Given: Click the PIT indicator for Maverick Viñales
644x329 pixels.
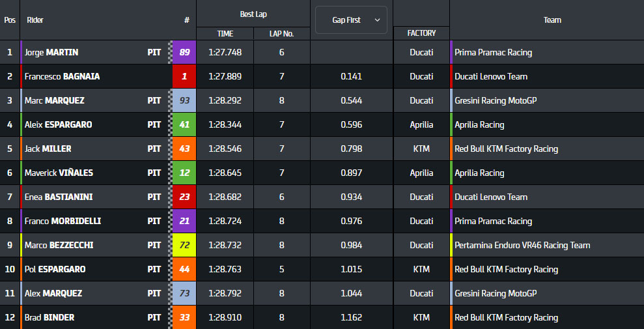Looking at the screenshot, I should pos(154,173).
